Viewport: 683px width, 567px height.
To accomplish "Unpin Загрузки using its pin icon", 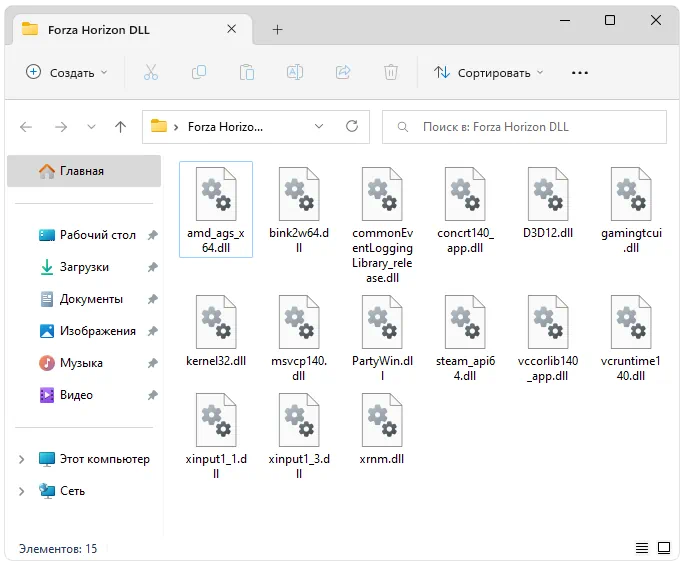I will (152, 267).
